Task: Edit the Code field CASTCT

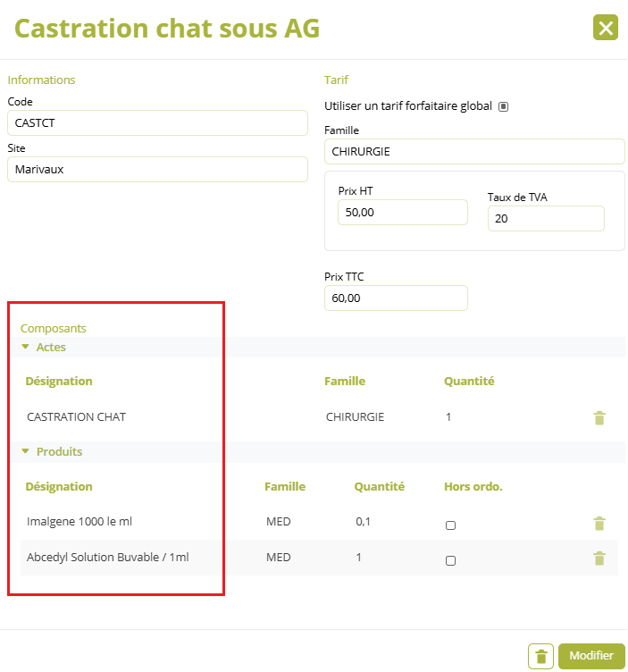Action: point(157,123)
